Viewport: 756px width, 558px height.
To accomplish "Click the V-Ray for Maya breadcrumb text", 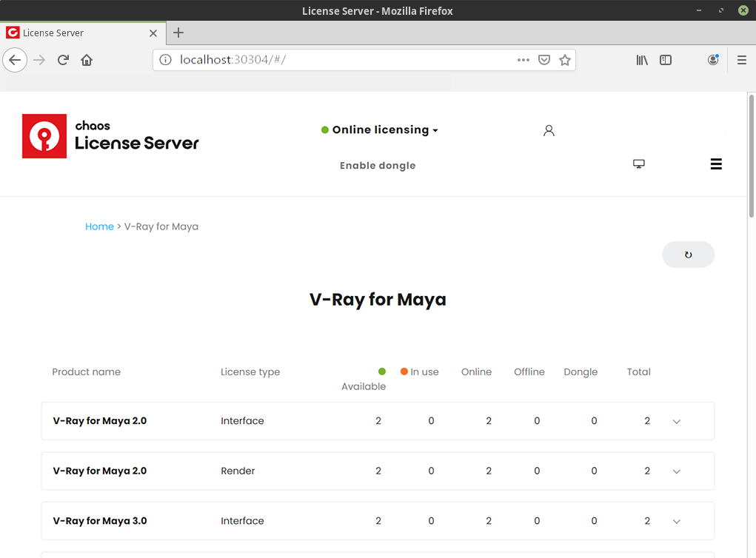I will 161,226.
